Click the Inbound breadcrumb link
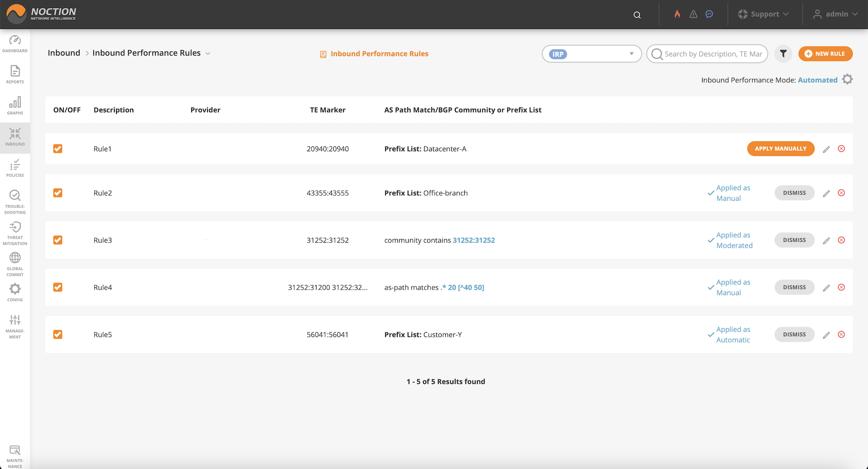Screen dimensions: 868x469 click(64, 53)
